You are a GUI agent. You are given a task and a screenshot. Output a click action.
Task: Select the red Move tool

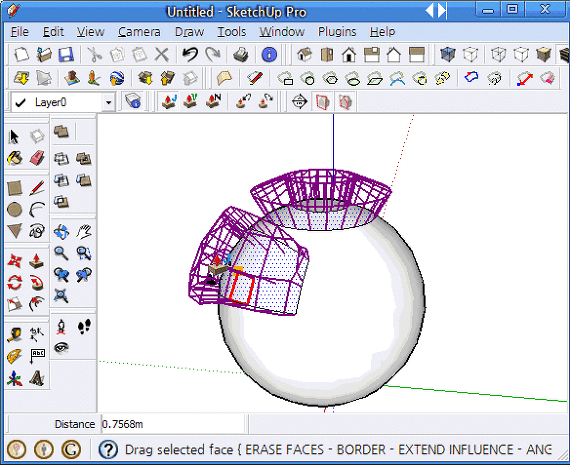15,261
